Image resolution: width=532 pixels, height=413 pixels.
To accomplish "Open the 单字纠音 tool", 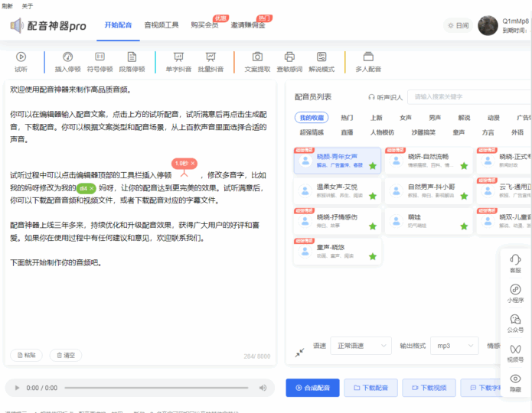I will (x=178, y=62).
